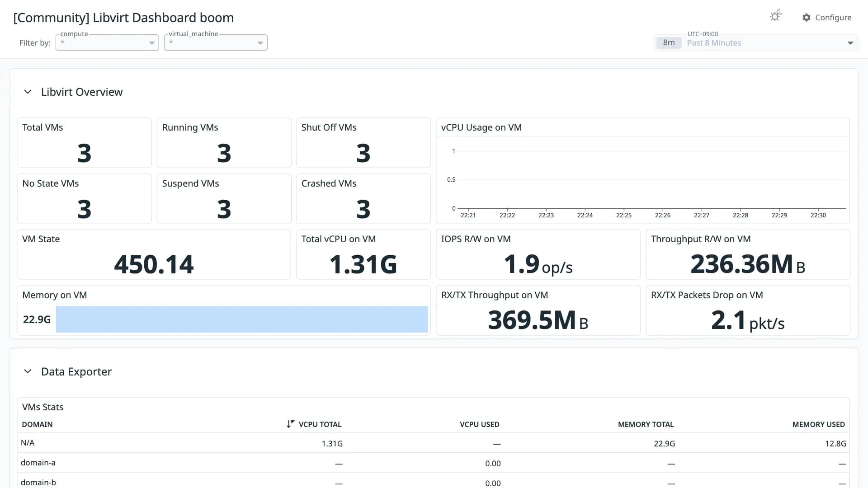
Task: Select the domain-a table row
Action: click(434, 463)
